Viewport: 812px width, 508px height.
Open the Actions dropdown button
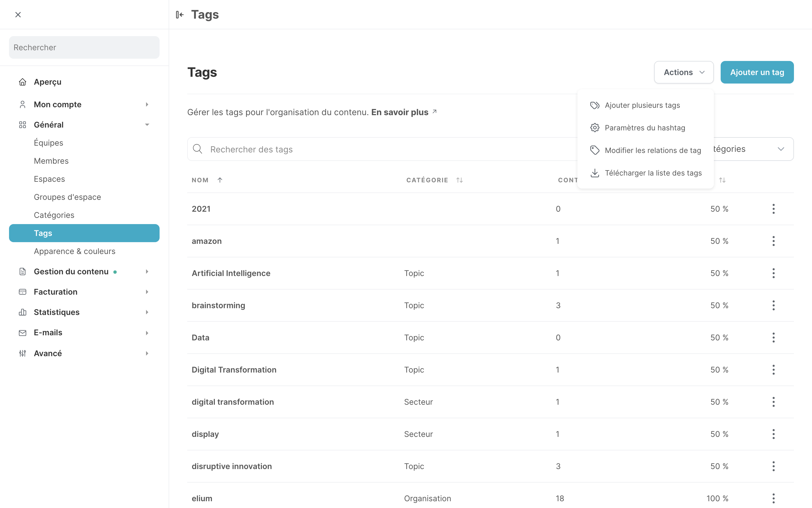(683, 72)
